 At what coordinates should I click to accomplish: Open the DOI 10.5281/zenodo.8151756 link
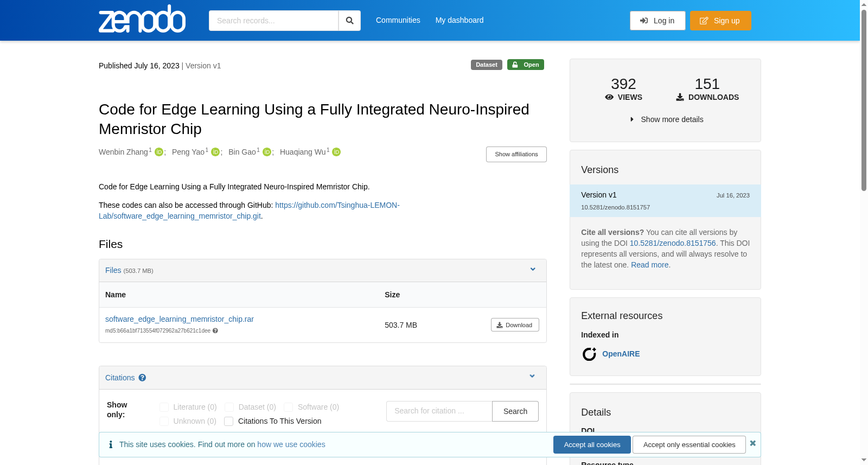coord(673,243)
